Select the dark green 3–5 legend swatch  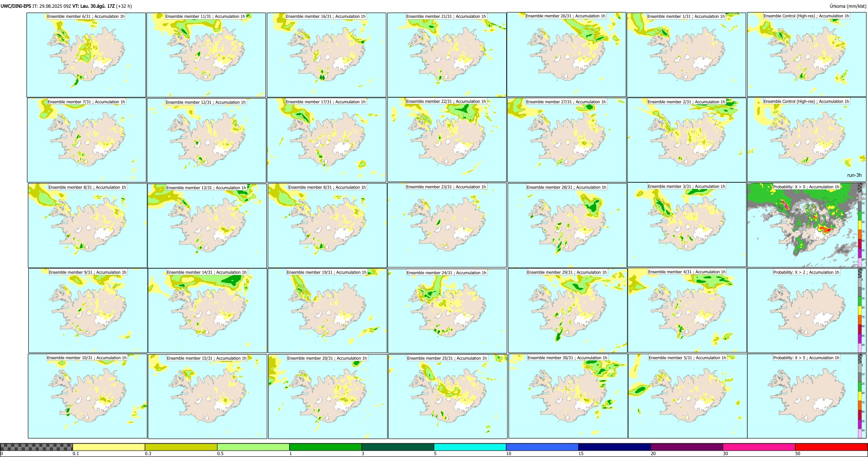point(397,447)
